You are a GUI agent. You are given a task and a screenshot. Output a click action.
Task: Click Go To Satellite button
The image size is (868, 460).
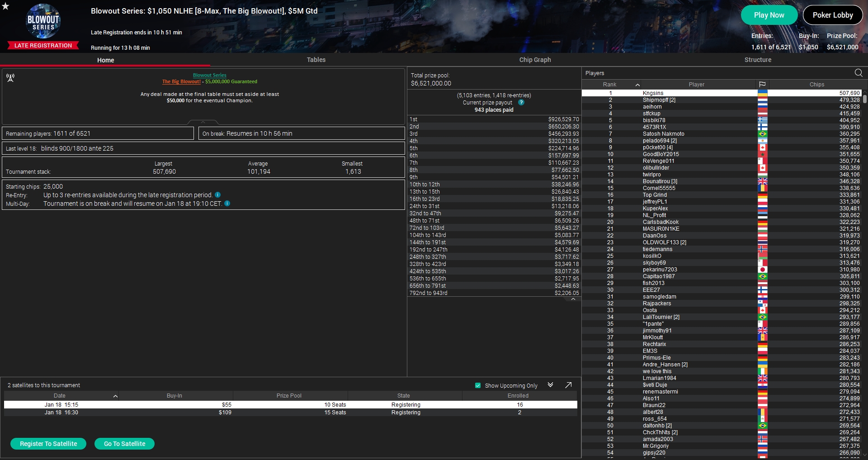[x=124, y=444]
